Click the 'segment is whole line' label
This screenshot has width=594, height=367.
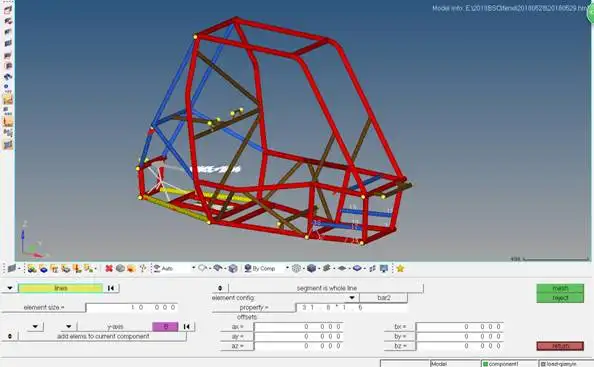(x=327, y=288)
